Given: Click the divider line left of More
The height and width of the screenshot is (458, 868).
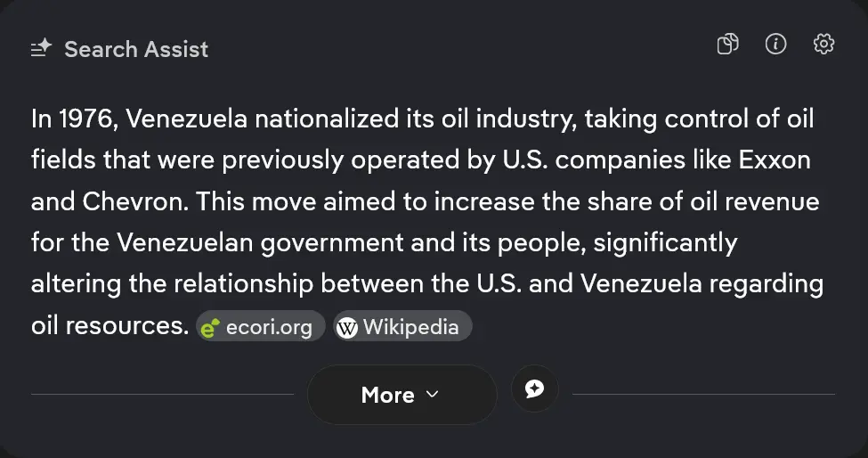Looking at the screenshot, I should [162, 394].
